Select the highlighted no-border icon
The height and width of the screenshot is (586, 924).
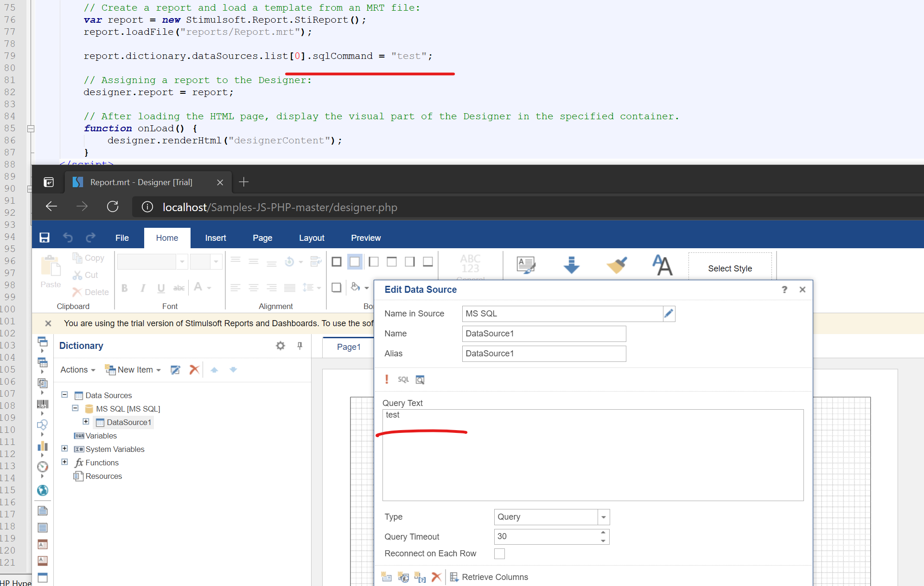coord(355,262)
